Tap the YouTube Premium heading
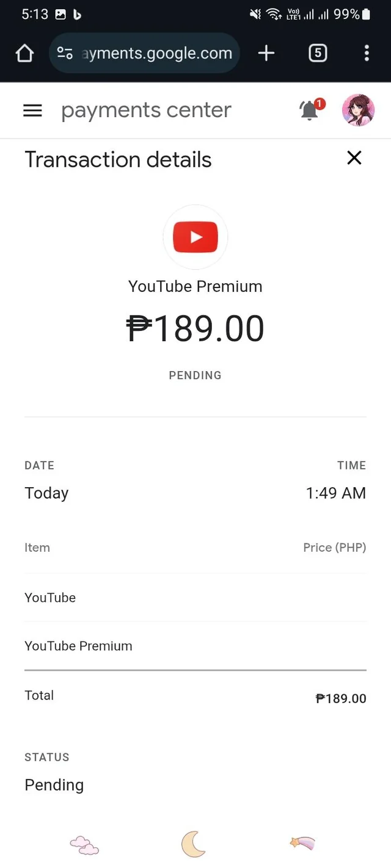This screenshot has width=391, height=868. (195, 286)
